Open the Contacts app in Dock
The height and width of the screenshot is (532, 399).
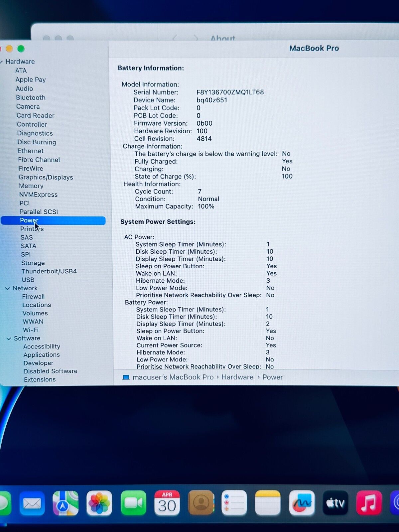pos(201,503)
